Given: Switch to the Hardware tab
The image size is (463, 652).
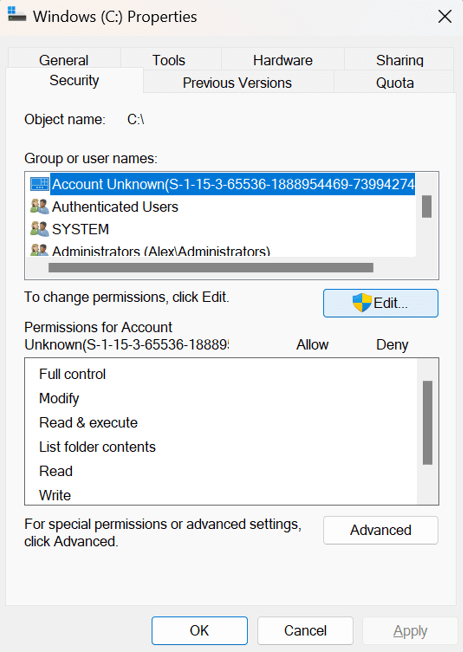Looking at the screenshot, I should point(283,60).
